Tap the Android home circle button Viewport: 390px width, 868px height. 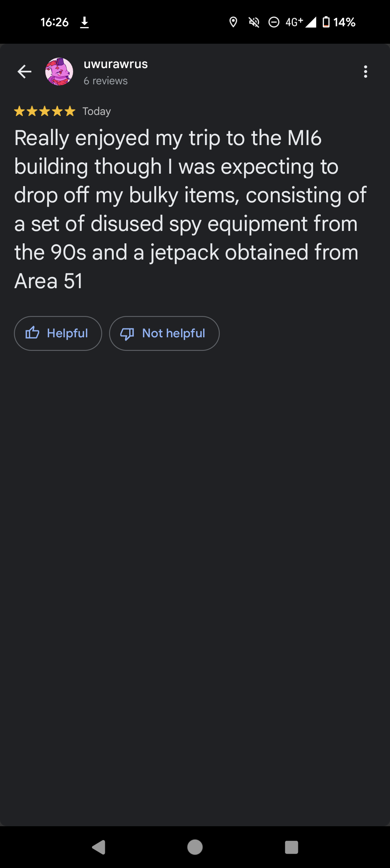195,847
